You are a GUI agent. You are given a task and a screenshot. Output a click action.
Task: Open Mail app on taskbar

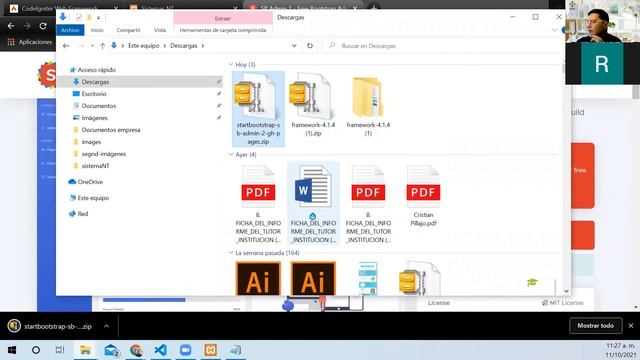(x=111, y=350)
